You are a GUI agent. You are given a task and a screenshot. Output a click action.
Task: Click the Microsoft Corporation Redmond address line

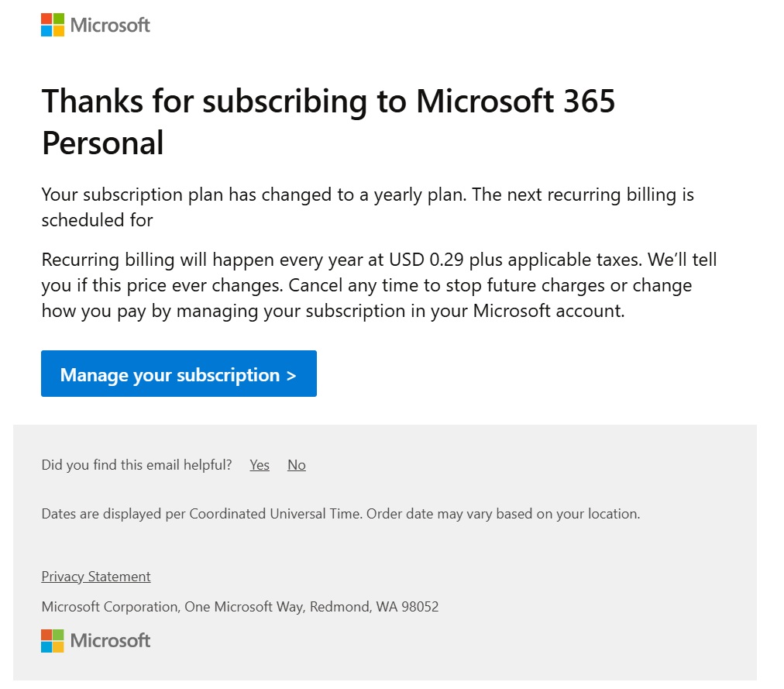[x=240, y=607]
